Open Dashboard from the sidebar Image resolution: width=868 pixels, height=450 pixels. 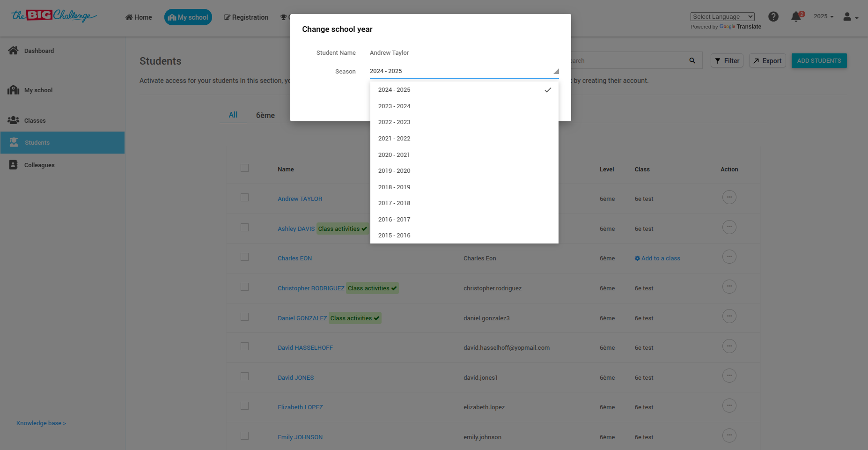pyautogui.click(x=39, y=51)
